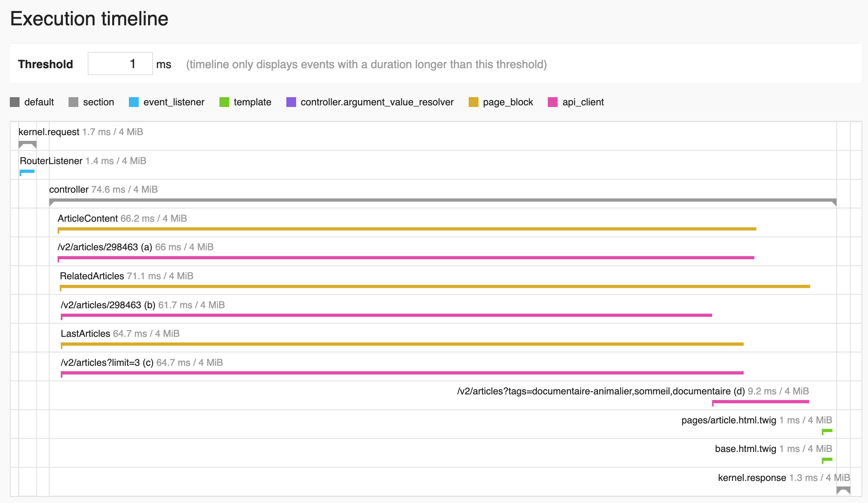
Task: Click the controller.argument_value_resolver purple swatch
Action: pos(291,102)
